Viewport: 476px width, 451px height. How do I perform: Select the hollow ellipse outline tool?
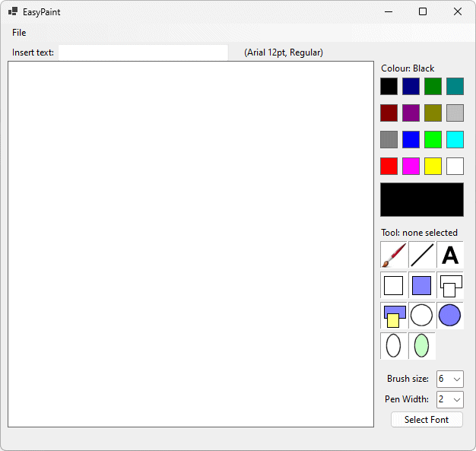pos(394,345)
